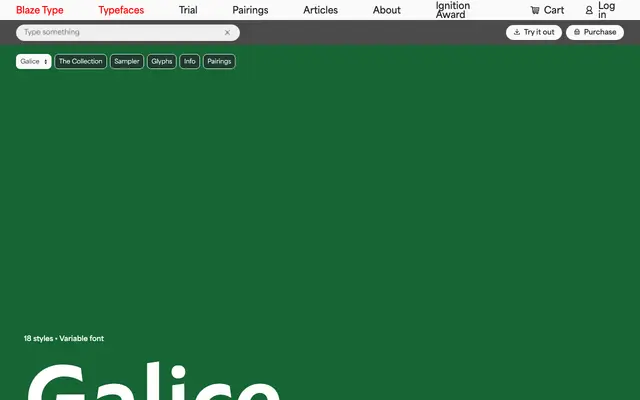Image resolution: width=640 pixels, height=400 pixels.
Task: Open the Blaze Type home link
Action: [40, 10]
